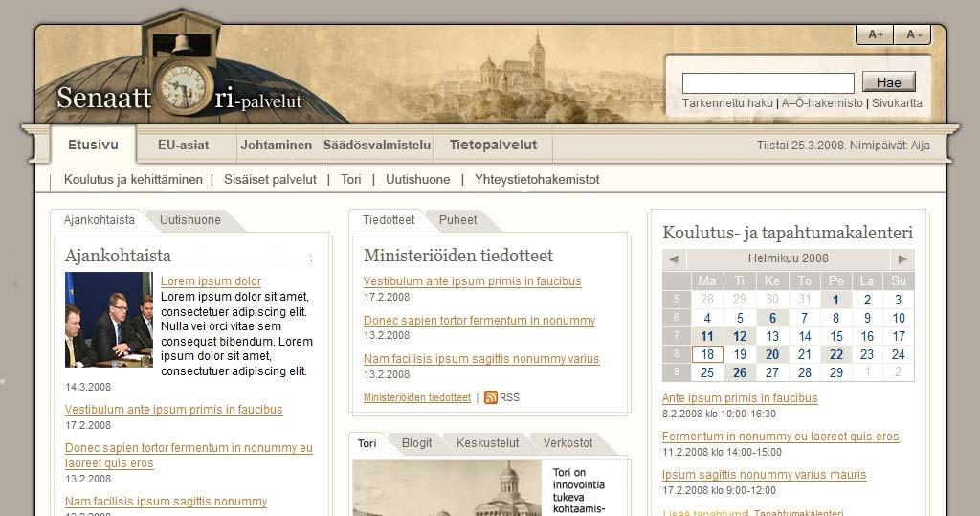Click the Tori building image thumbnail
The image size is (980, 516).
click(447, 488)
